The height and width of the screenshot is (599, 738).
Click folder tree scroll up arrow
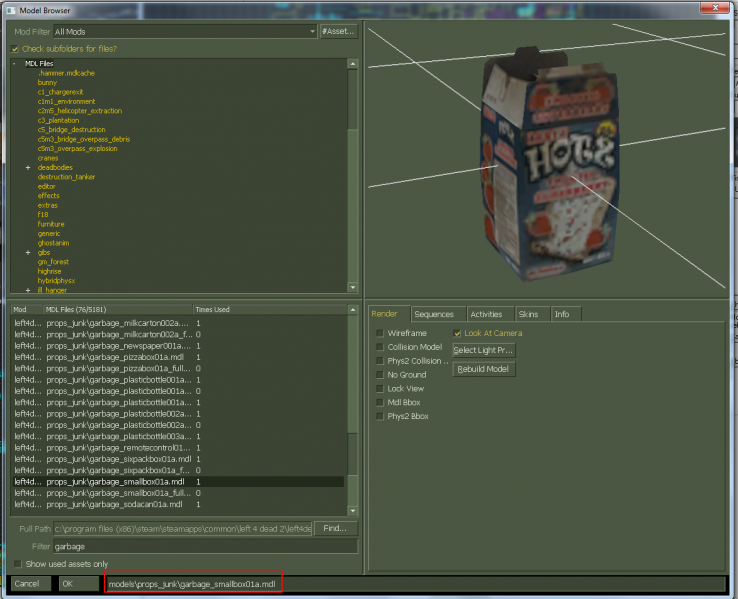coord(353,64)
